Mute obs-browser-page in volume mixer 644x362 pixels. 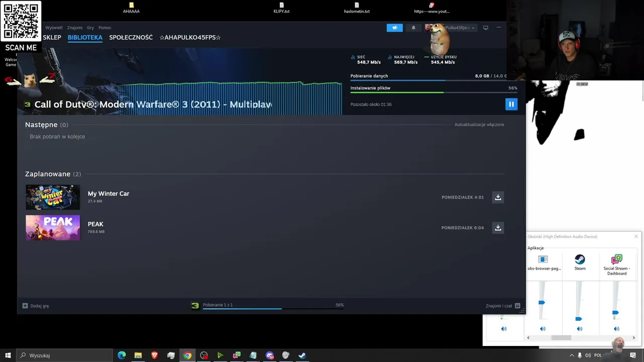point(542,329)
